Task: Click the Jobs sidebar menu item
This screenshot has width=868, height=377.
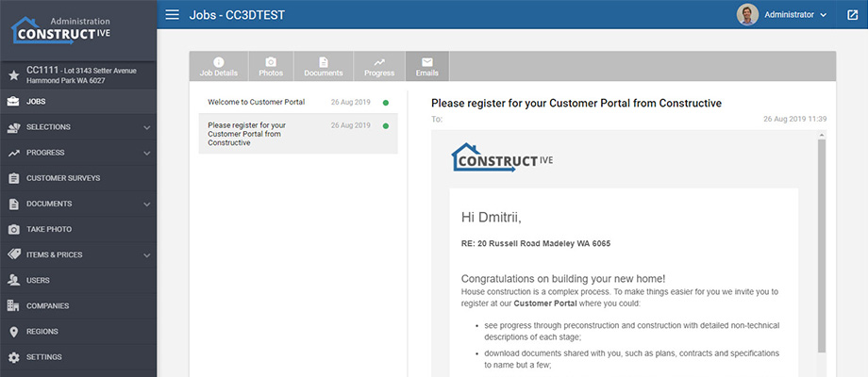Action: (x=78, y=102)
